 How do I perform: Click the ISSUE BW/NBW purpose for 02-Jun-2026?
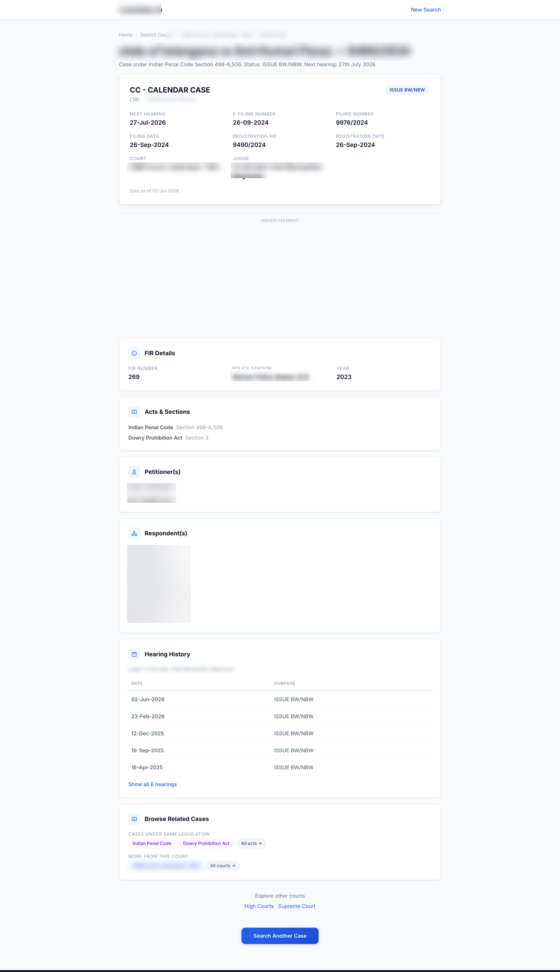tap(293, 699)
